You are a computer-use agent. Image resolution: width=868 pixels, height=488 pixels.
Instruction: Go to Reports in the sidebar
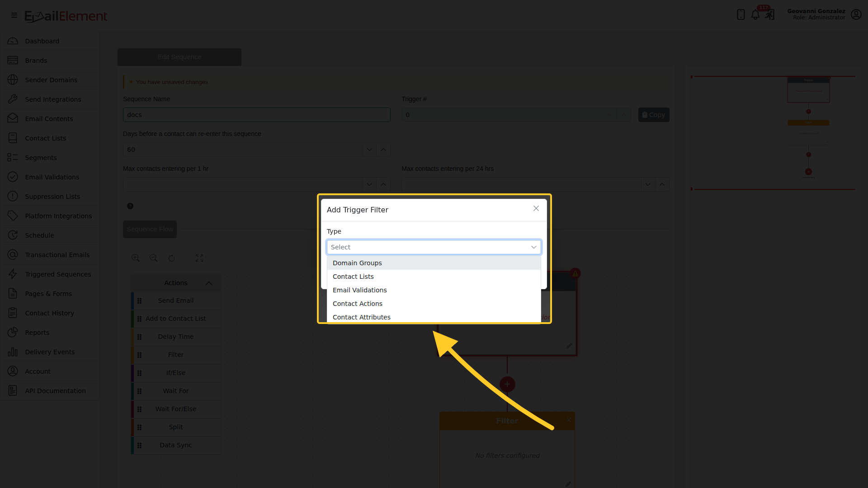50,333
